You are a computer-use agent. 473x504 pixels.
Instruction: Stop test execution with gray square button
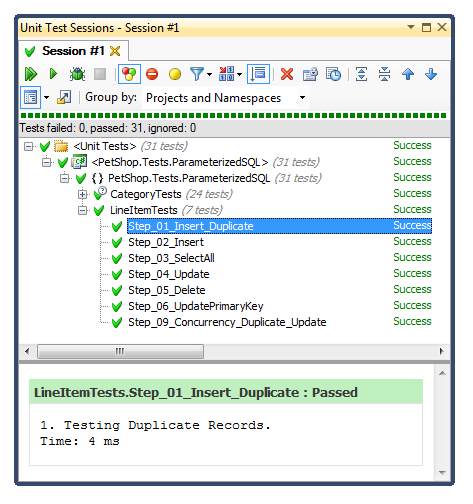click(x=100, y=74)
